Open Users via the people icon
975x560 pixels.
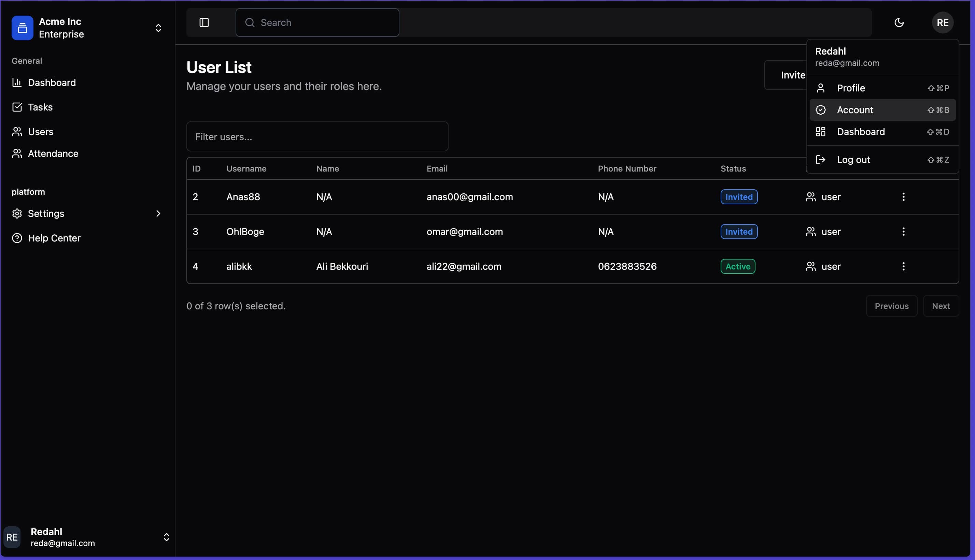17,132
